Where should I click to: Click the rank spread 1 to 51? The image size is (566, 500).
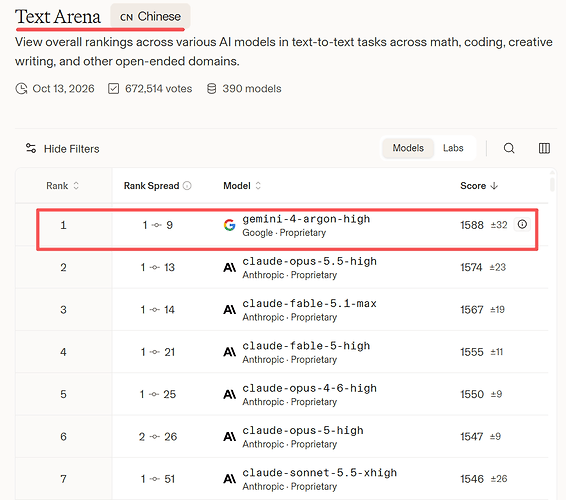click(x=157, y=479)
